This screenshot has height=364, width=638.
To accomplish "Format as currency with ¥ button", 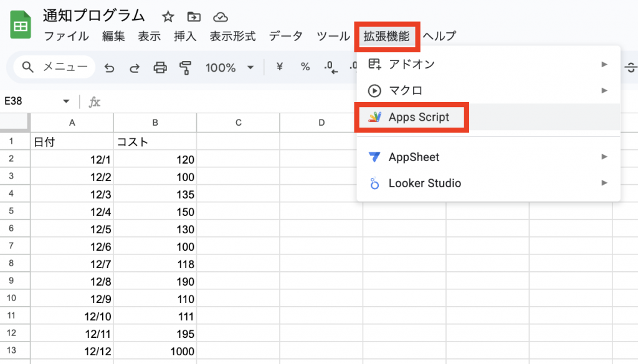I will click(x=280, y=67).
